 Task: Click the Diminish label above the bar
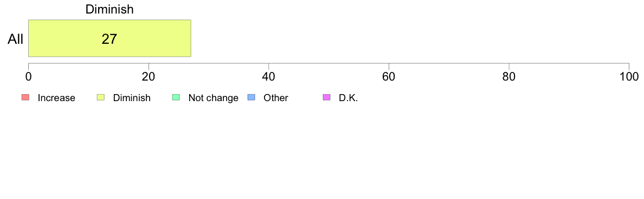(110, 9)
